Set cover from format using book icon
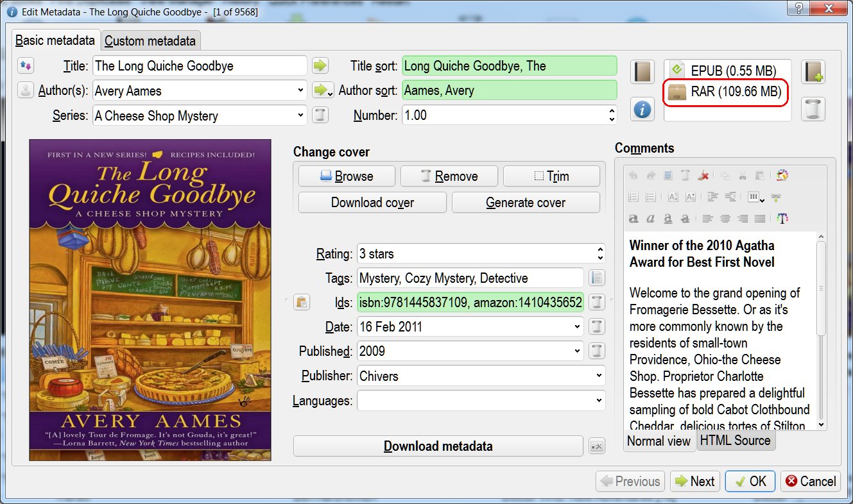Viewport: 853px width, 504px height. [642, 72]
